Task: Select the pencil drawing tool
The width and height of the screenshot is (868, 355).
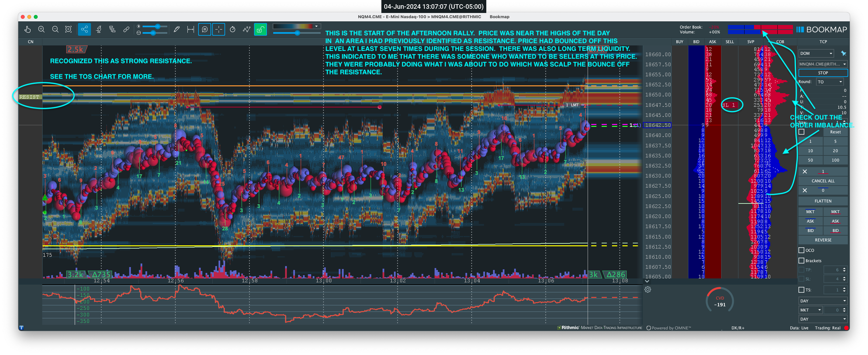Action: [177, 30]
